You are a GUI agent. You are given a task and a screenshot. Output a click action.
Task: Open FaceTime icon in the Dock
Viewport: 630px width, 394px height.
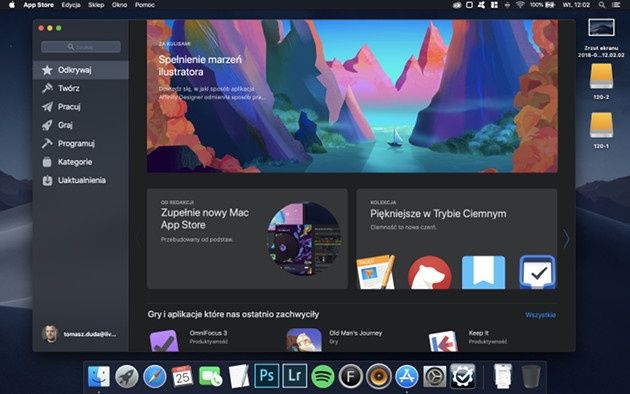click(211, 377)
